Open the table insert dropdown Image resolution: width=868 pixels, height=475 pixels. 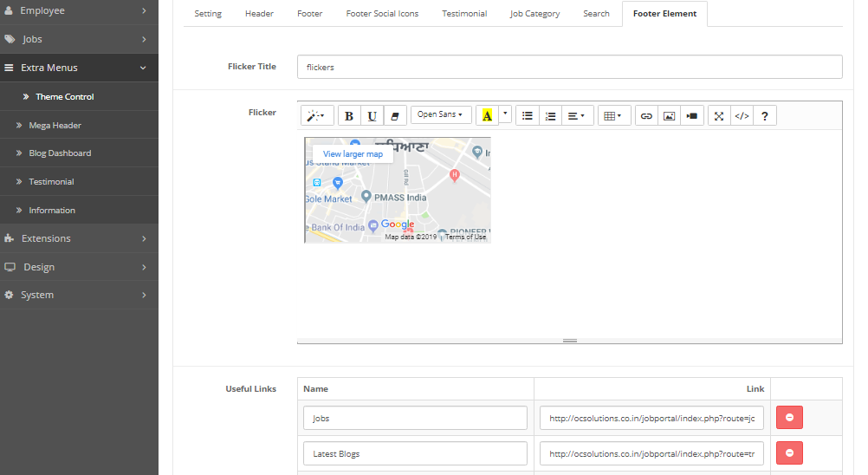[x=613, y=115]
